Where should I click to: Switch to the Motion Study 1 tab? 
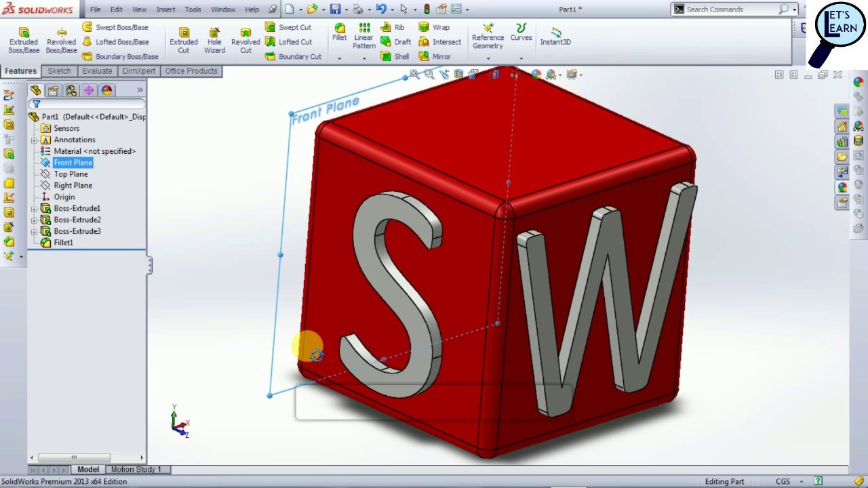pos(136,469)
